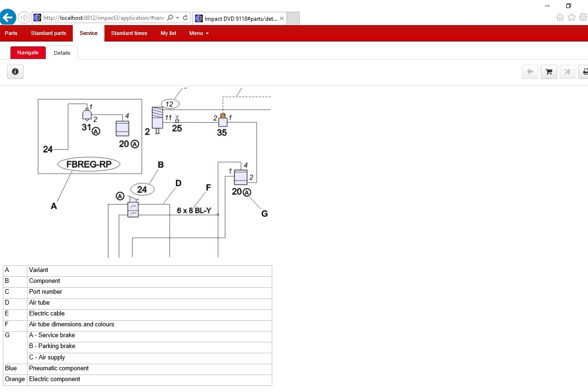
Task: Refresh the page with reload icon
Action: (185, 18)
